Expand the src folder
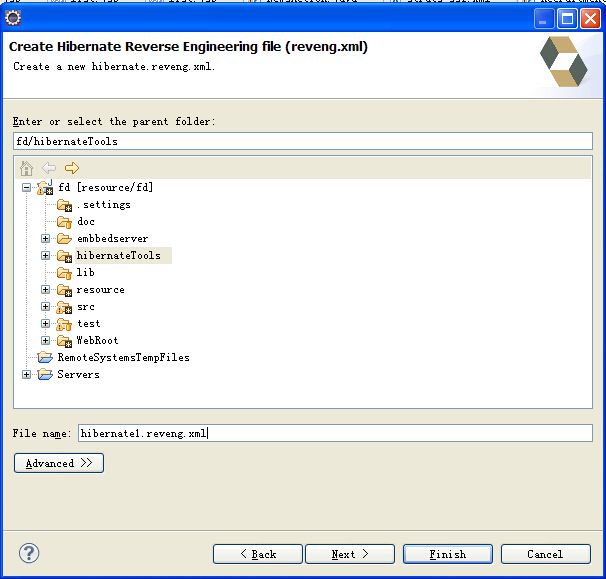This screenshot has width=606, height=579. [45, 307]
